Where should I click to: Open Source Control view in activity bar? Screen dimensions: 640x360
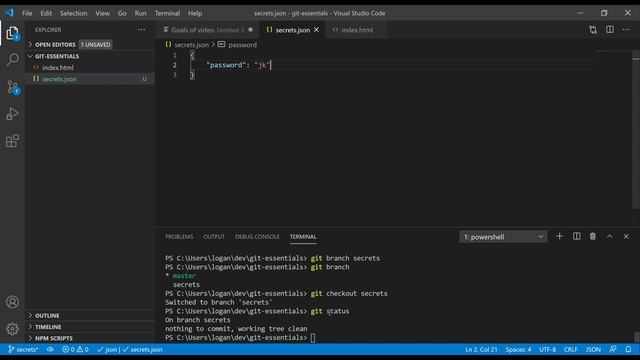point(12,87)
